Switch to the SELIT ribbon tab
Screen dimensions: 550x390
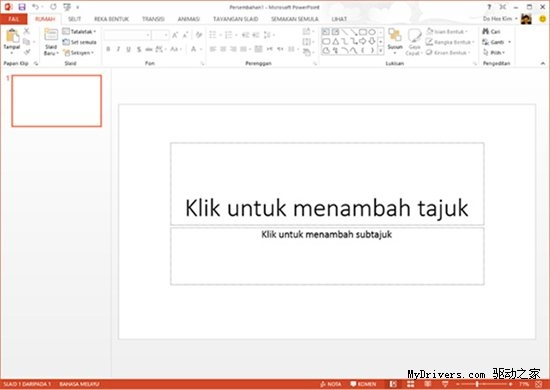point(74,19)
